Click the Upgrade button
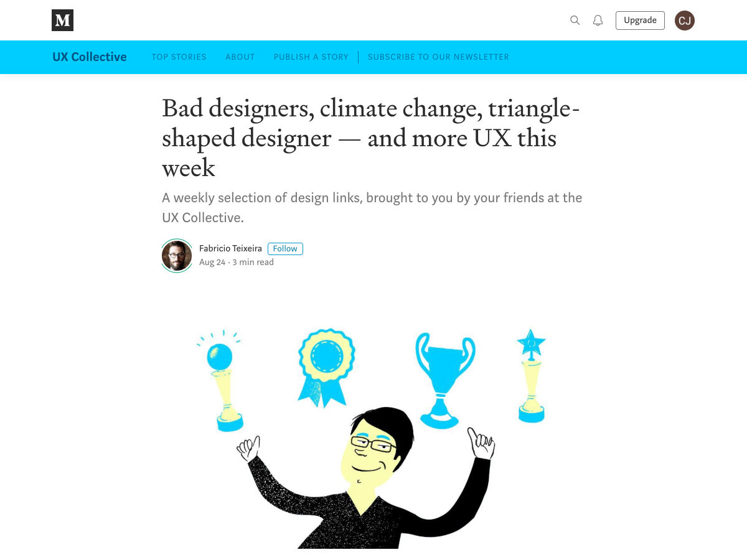 coord(640,21)
